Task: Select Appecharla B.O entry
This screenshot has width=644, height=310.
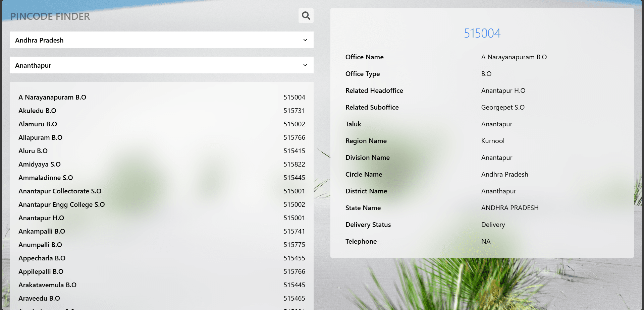Action: point(162,258)
